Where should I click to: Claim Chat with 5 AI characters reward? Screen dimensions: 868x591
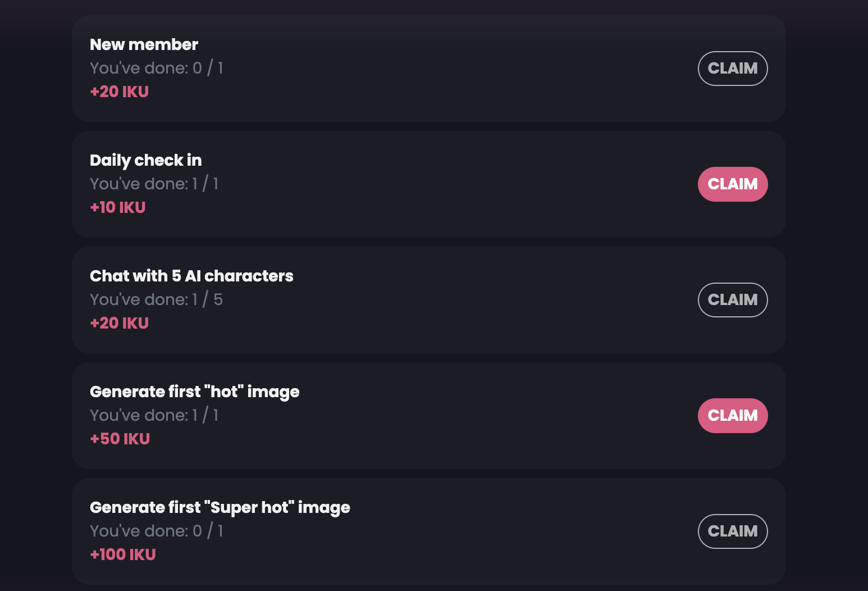pyautogui.click(x=732, y=300)
